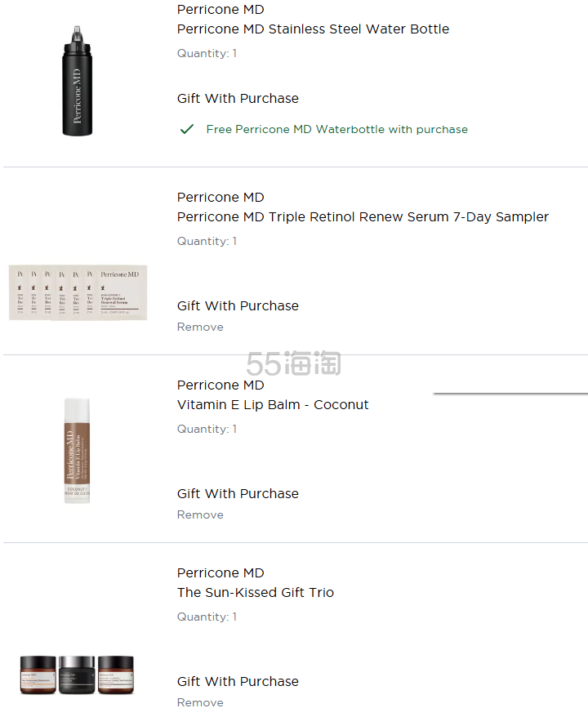Image resolution: width=588 pixels, height=726 pixels.
Task: Click Gift With Purchase label under water bottle
Action: click(238, 98)
